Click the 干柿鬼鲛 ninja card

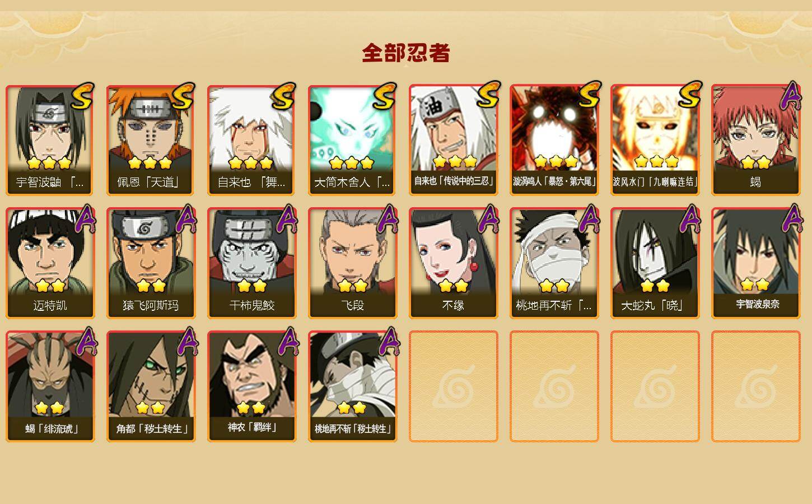[x=251, y=263]
